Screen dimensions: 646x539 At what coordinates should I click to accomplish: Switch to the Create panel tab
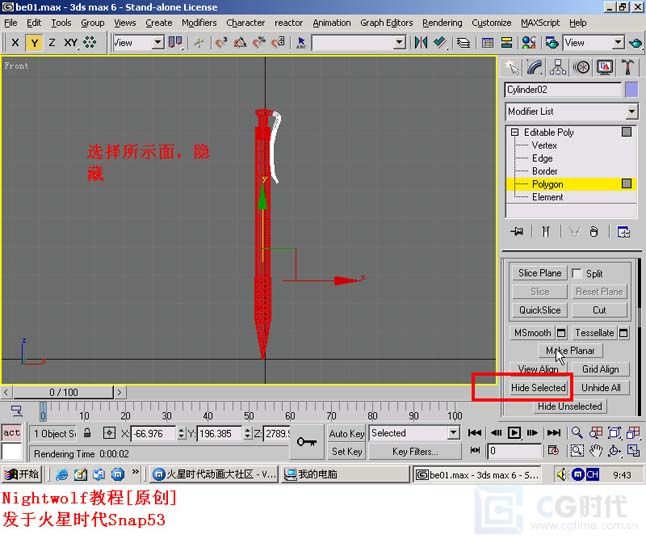tap(512, 67)
